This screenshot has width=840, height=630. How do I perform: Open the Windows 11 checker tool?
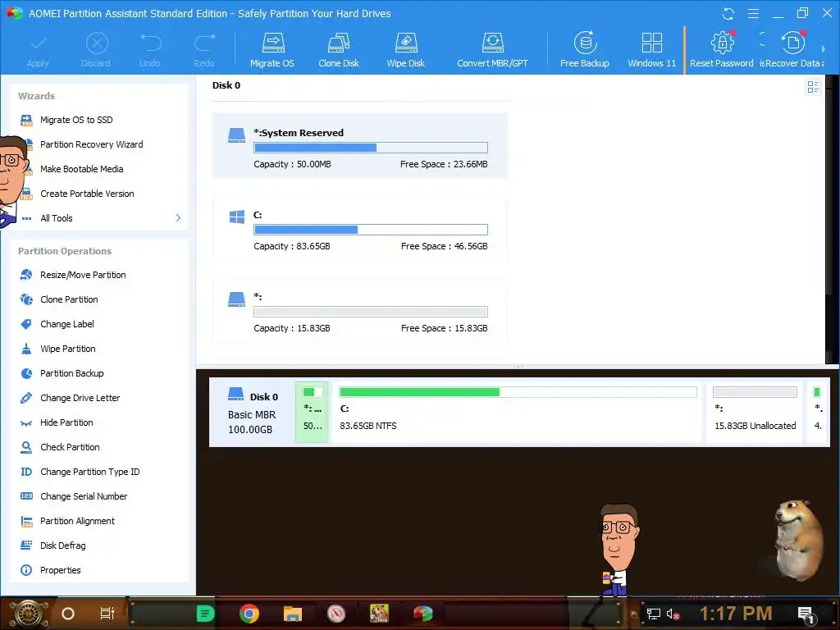click(x=651, y=50)
